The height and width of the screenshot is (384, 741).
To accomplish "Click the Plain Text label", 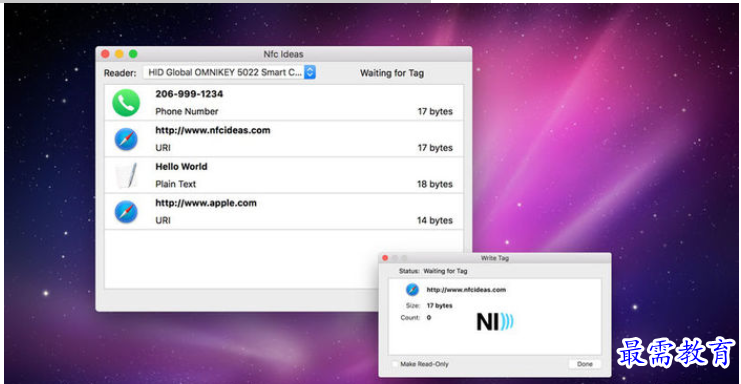I will click(x=175, y=184).
